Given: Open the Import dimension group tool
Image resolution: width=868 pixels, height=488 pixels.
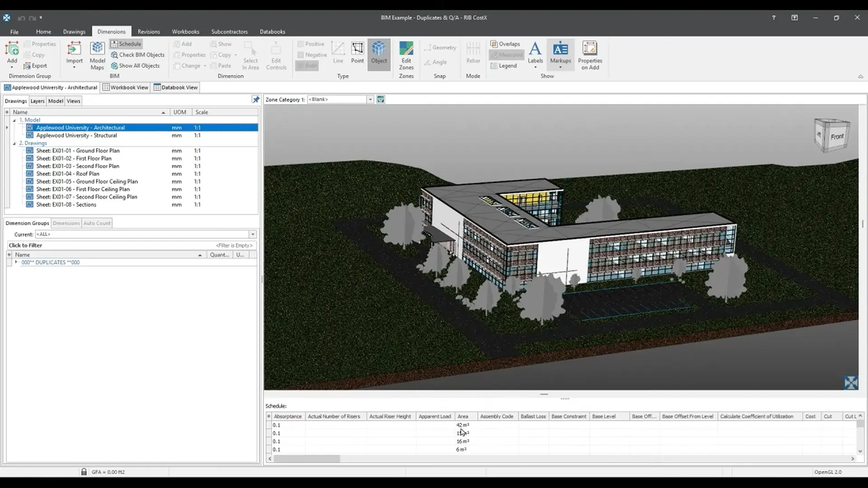Looking at the screenshot, I should pyautogui.click(x=74, y=52).
